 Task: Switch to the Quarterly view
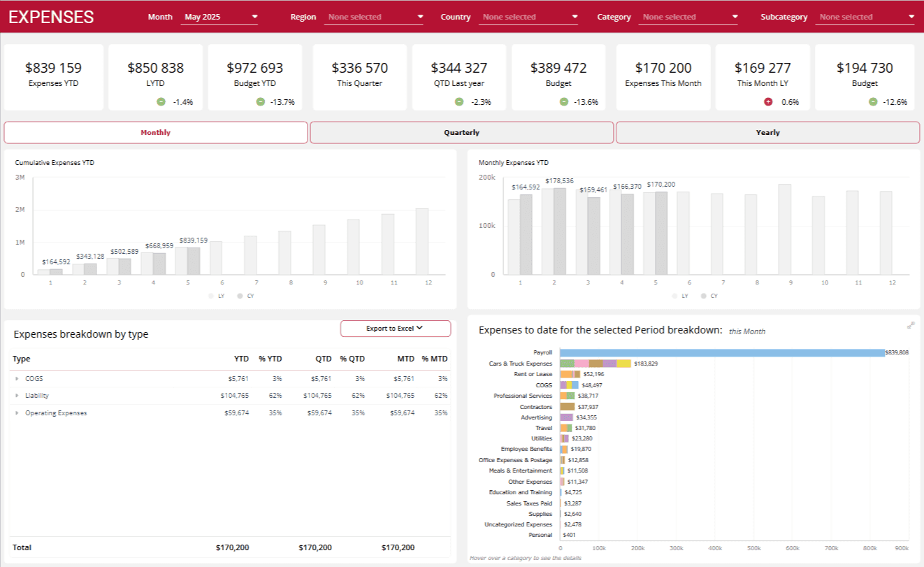461,132
